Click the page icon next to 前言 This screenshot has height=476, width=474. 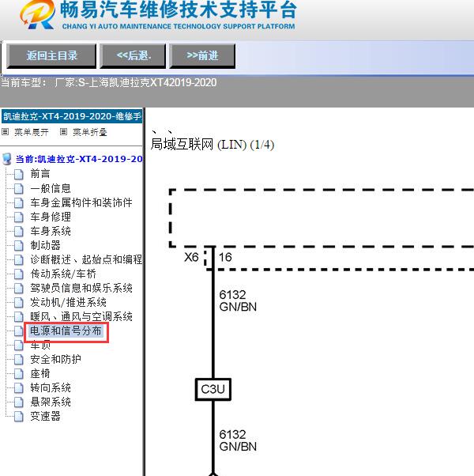click(18, 174)
